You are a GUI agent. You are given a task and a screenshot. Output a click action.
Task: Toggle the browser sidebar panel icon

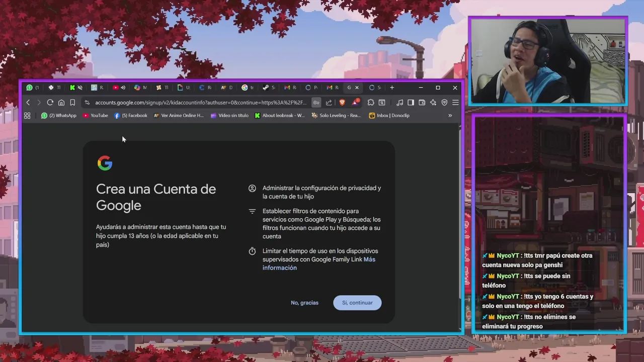[411, 103]
